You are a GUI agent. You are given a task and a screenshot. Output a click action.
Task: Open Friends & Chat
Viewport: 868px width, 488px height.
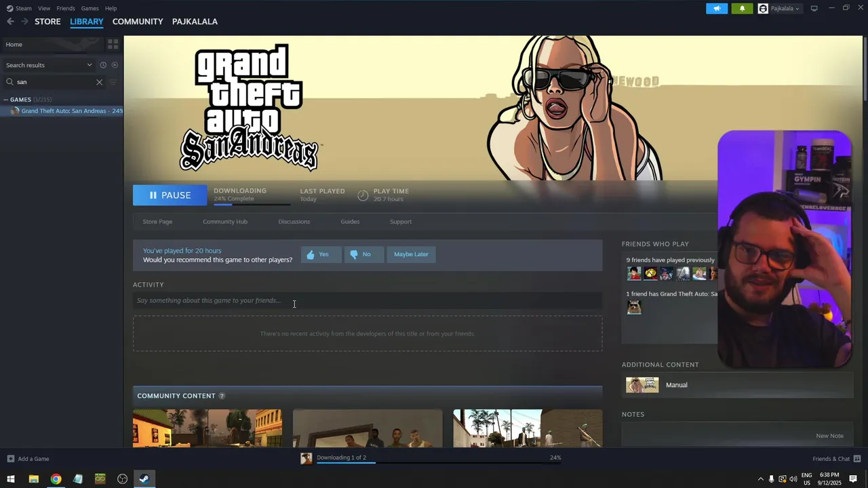pyautogui.click(x=836, y=459)
